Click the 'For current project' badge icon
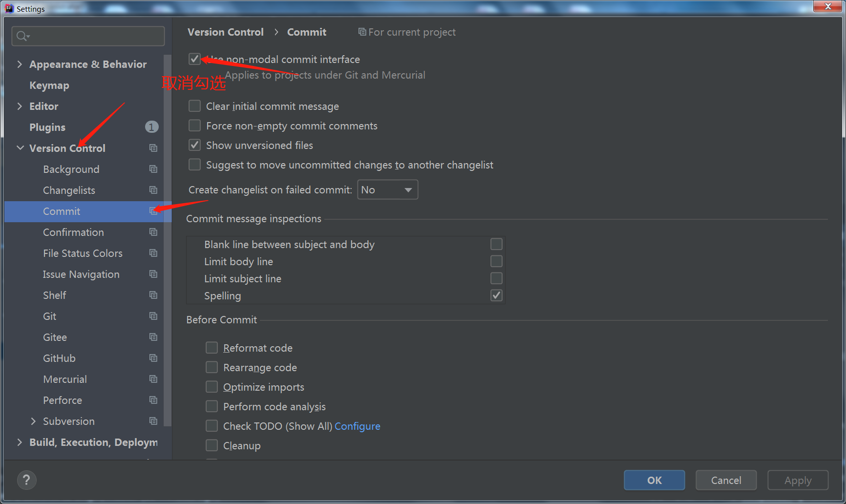Image resolution: width=846 pixels, height=504 pixels. (x=362, y=32)
